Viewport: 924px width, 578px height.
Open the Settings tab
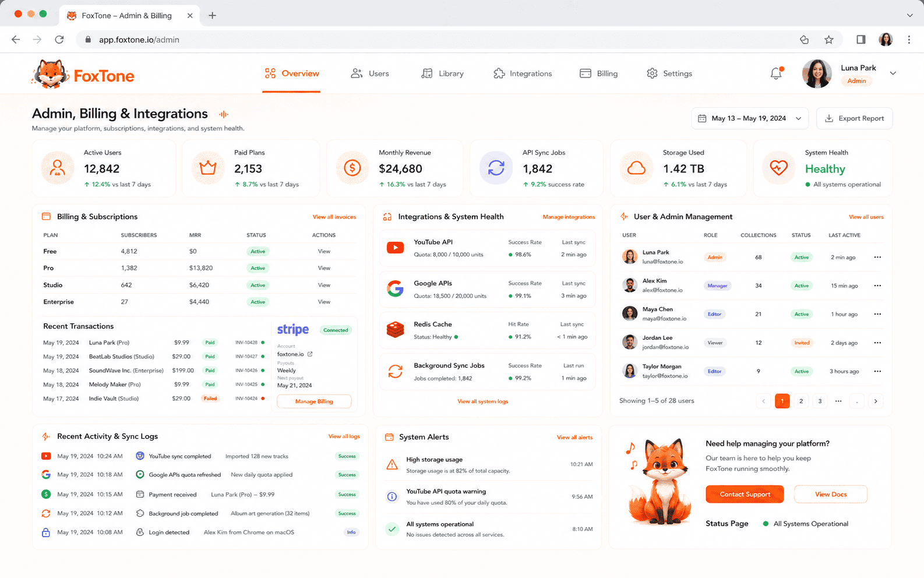click(x=669, y=73)
